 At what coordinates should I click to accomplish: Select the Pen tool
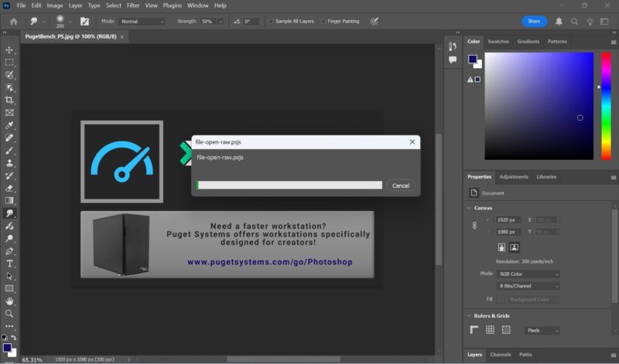coord(9,251)
